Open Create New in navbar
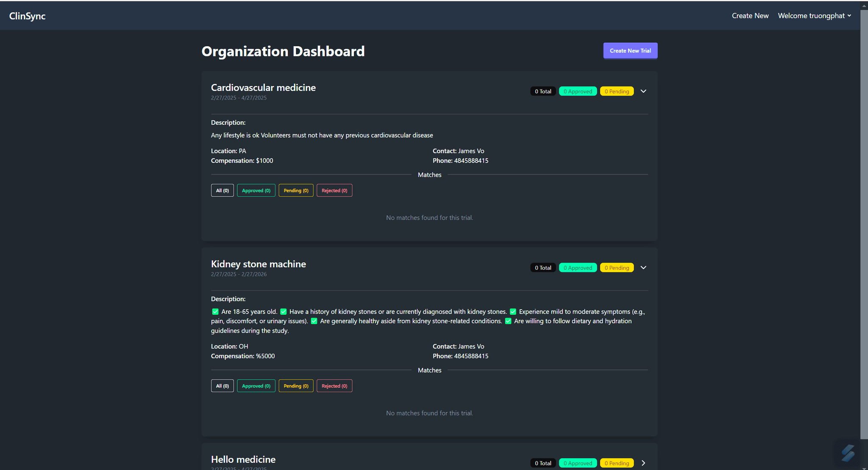 750,16
